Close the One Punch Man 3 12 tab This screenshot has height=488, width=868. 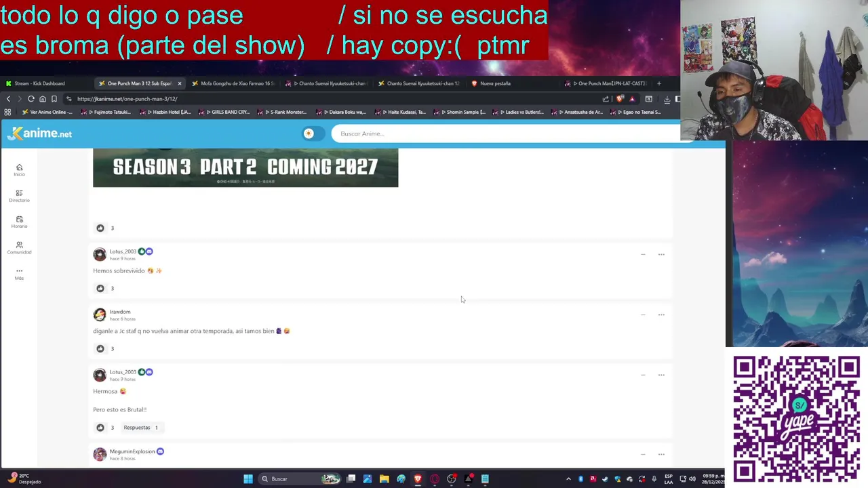click(x=179, y=83)
